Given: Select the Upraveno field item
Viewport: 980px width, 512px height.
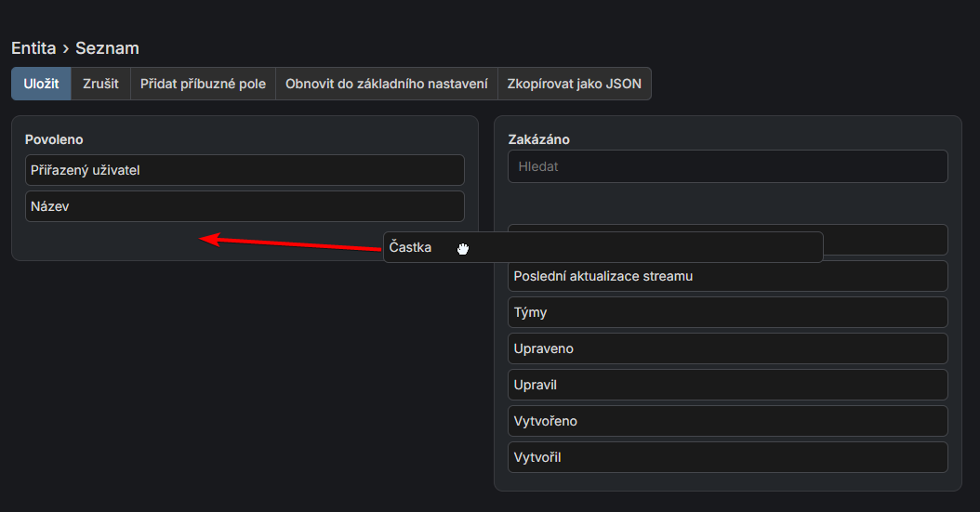Looking at the screenshot, I should [727, 348].
